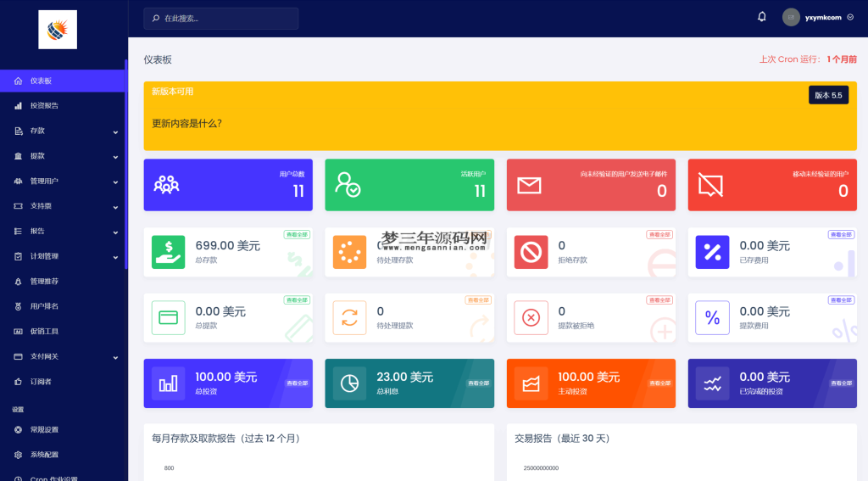Click 查看全部 on 提款费用 card
This screenshot has width=868, height=481.
coord(841,299)
